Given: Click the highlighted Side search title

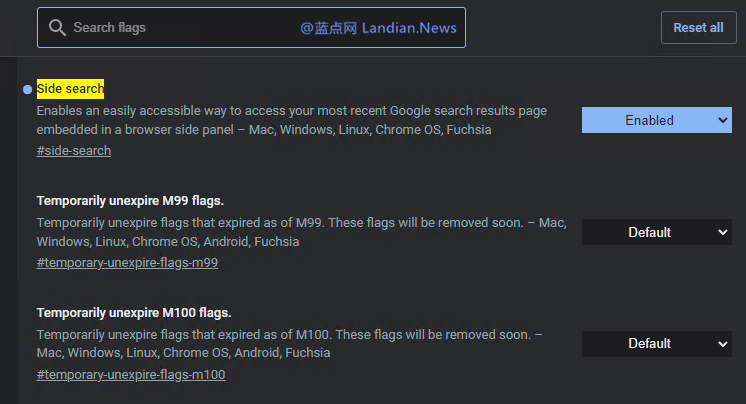Looking at the screenshot, I should pos(70,89).
